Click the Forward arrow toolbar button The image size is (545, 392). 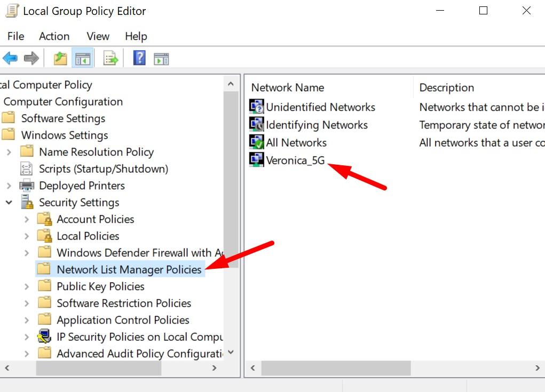click(31, 58)
